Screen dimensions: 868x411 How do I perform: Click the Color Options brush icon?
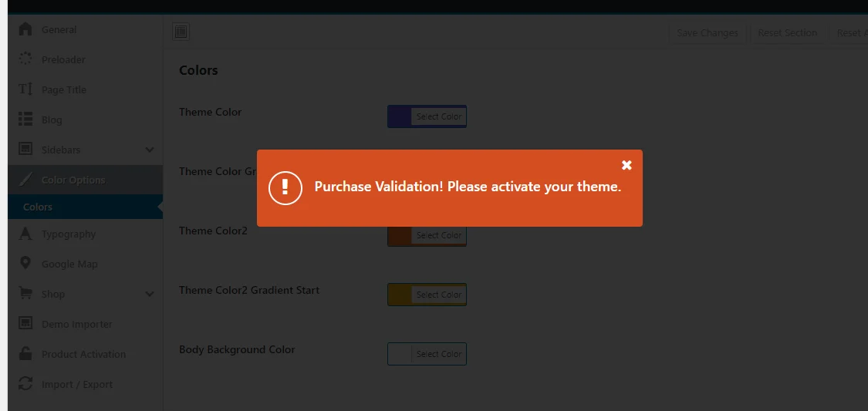[x=25, y=180]
